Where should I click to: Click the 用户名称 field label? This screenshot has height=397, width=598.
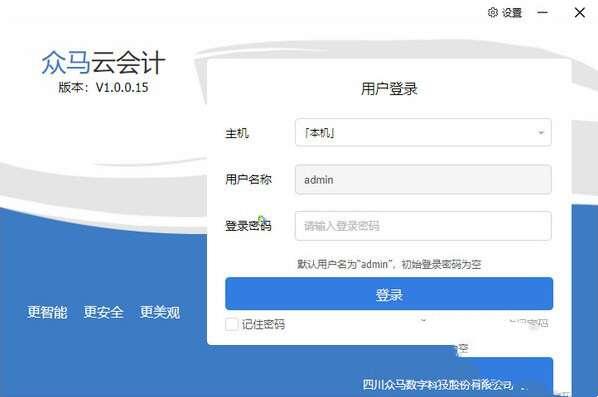(x=248, y=179)
